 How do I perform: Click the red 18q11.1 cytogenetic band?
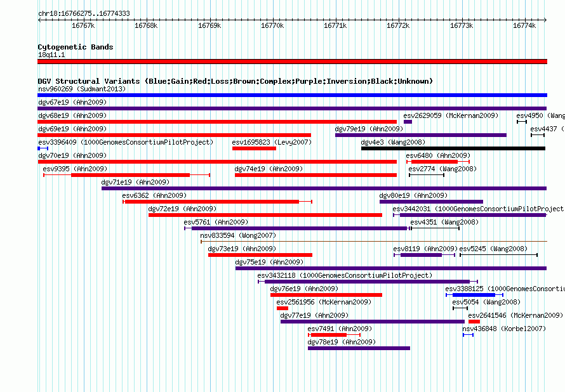pos(292,62)
